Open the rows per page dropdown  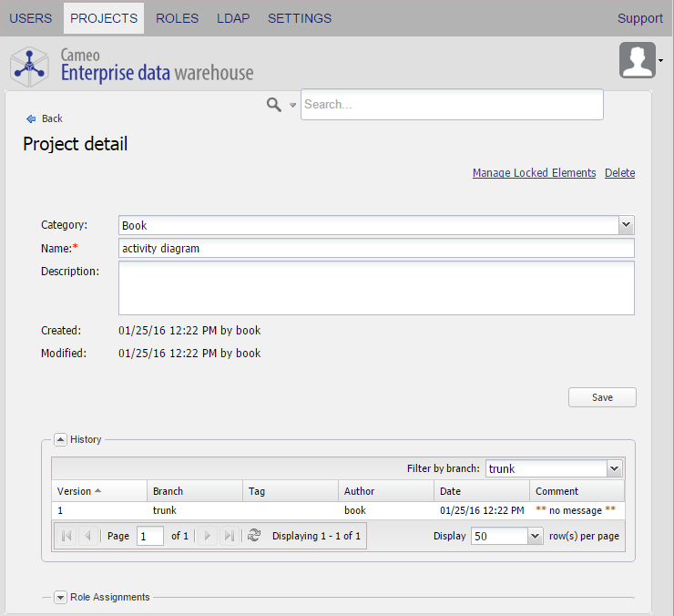point(535,536)
